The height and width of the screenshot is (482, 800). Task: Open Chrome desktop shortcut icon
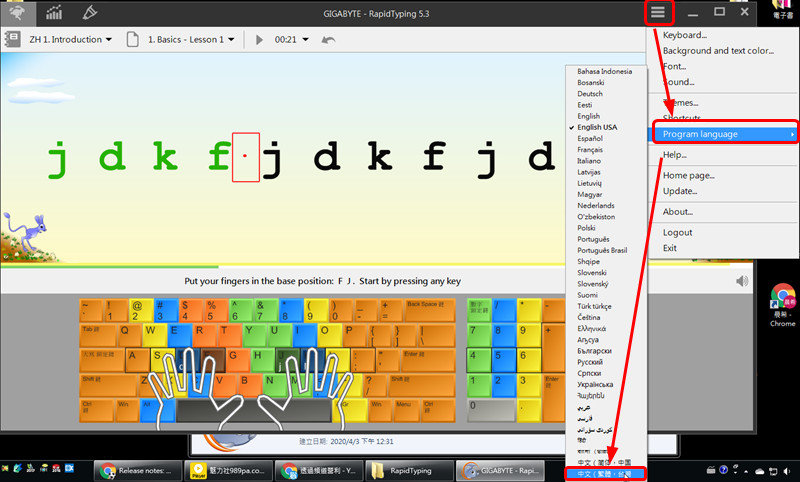(x=783, y=305)
